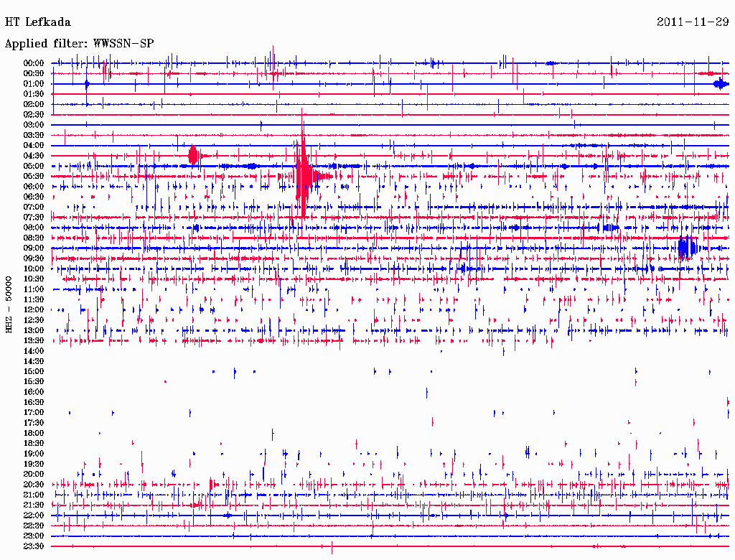Click the large blue seismic burst on the 09:00 trace
Viewport: 735px width, 560px height.
(687, 248)
